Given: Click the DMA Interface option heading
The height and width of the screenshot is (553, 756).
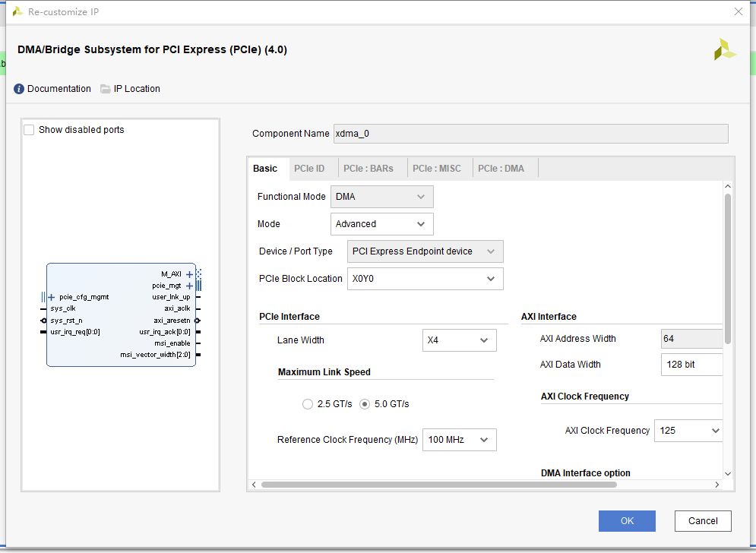Looking at the screenshot, I should pos(585,473).
